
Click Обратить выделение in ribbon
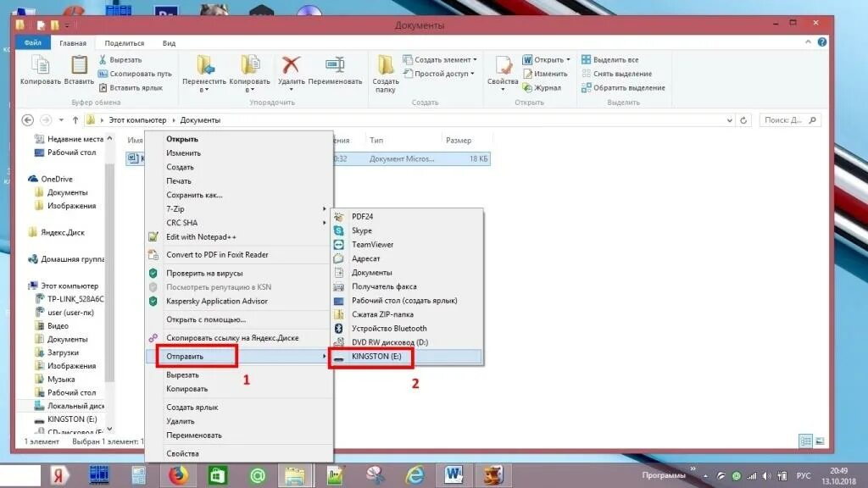tap(623, 87)
